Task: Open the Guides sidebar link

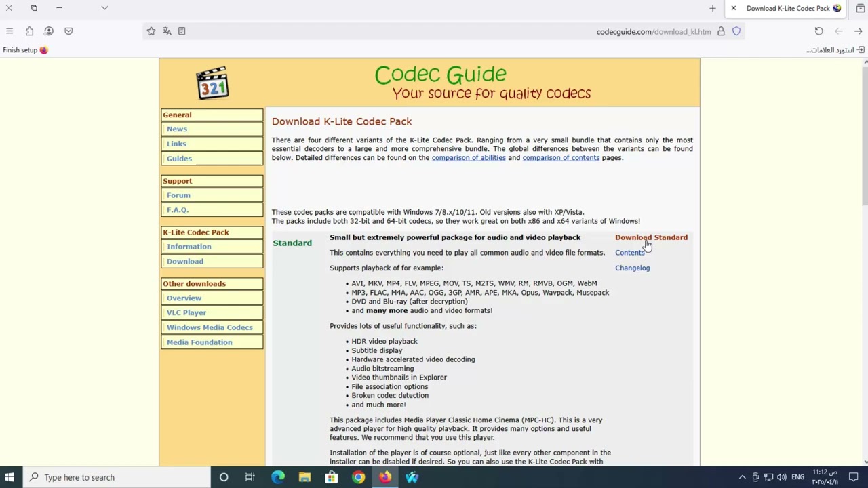Action: [x=179, y=159]
